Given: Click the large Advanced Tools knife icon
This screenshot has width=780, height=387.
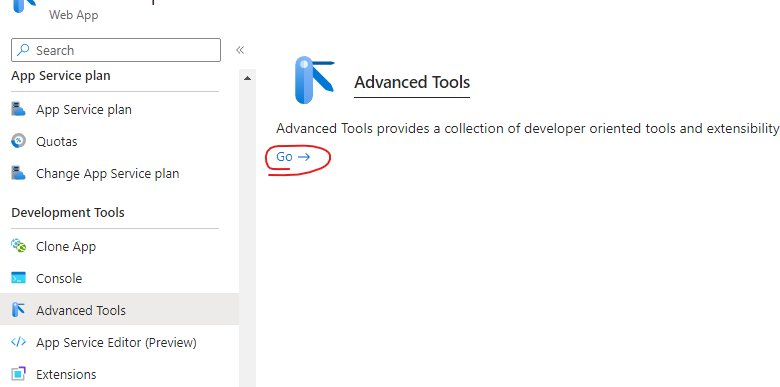Looking at the screenshot, I should pos(314,80).
